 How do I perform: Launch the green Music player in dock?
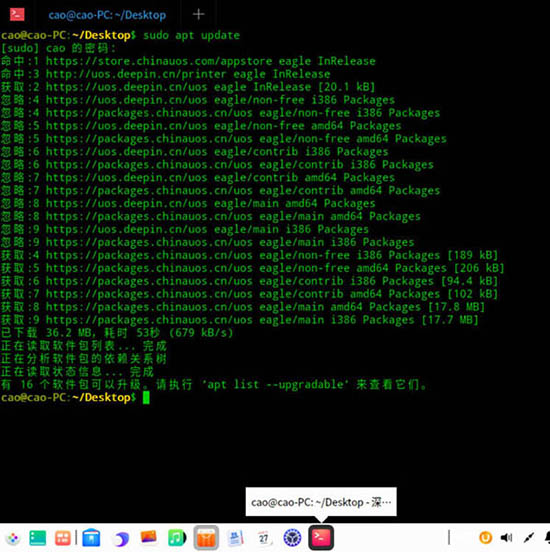pyautogui.click(x=177, y=538)
